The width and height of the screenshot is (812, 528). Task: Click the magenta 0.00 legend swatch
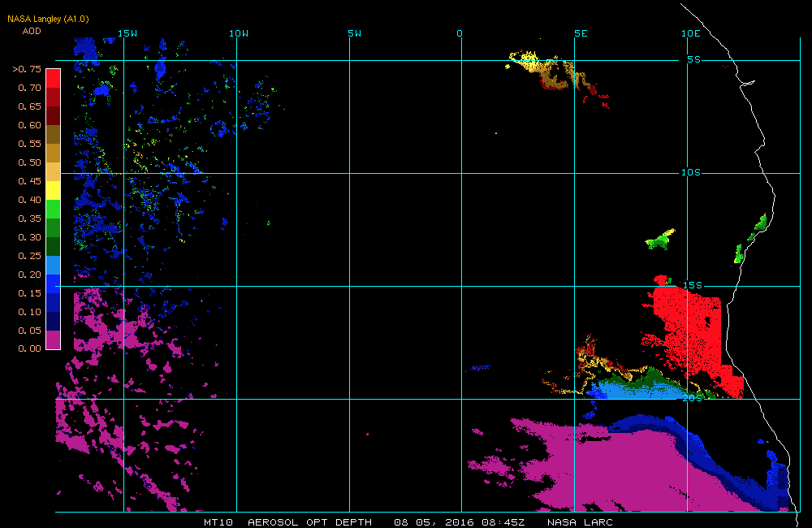(x=53, y=340)
